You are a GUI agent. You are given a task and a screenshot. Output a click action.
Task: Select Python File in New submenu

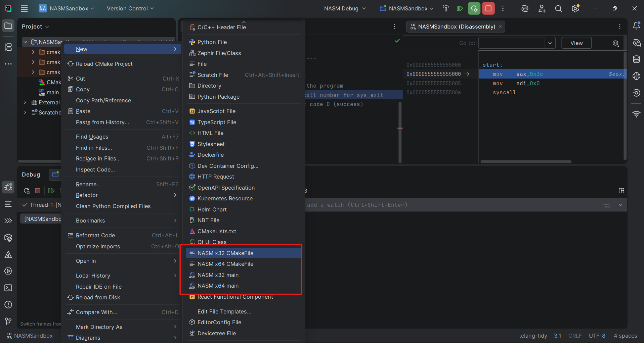243,42
